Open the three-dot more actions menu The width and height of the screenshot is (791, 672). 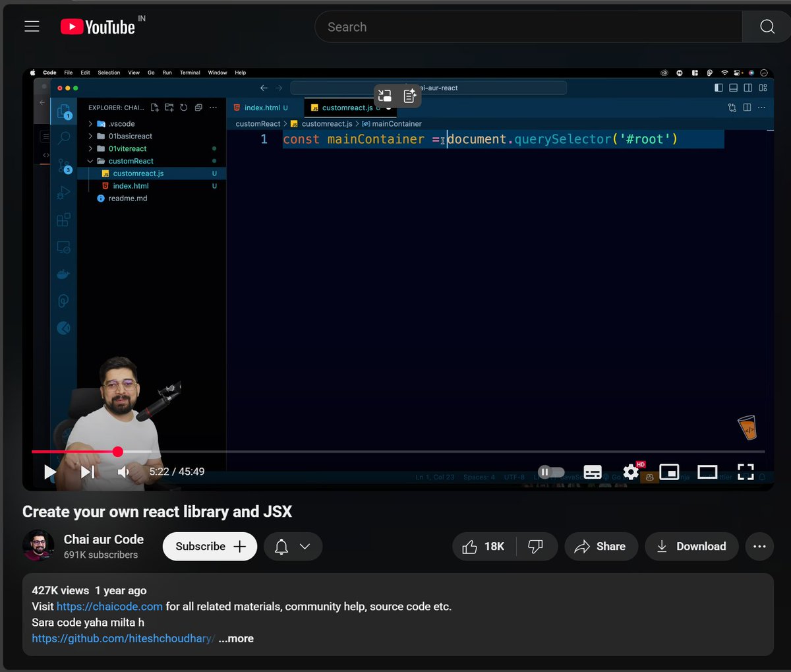(759, 547)
